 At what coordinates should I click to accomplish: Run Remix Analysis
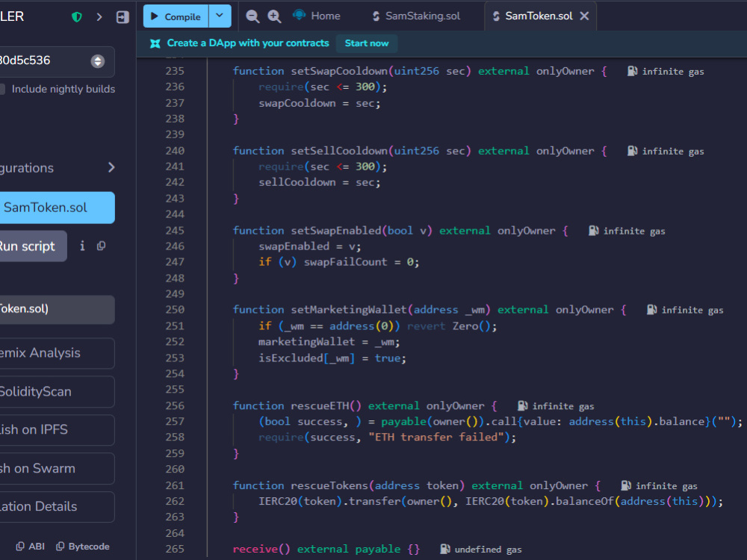56,353
